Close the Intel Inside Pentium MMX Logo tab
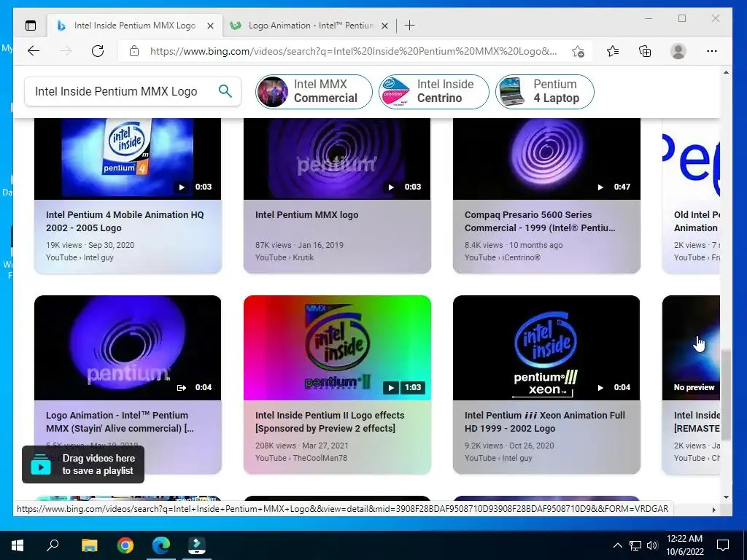The height and width of the screenshot is (560, 747). 210,26
